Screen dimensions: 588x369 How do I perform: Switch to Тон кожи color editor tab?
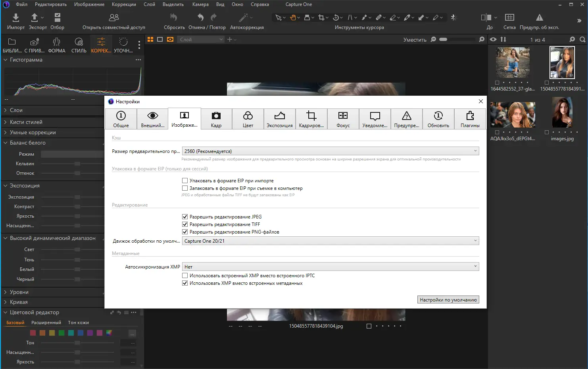(x=79, y=323)
